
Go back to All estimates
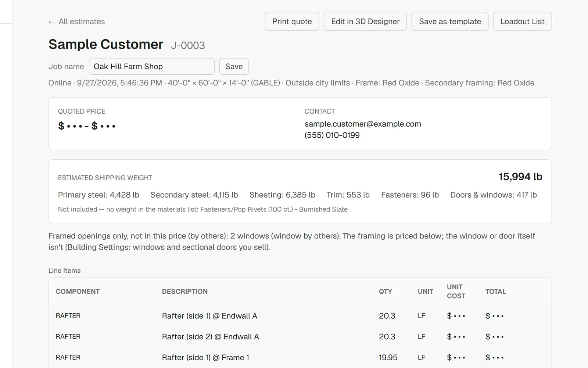coord(76,21)
